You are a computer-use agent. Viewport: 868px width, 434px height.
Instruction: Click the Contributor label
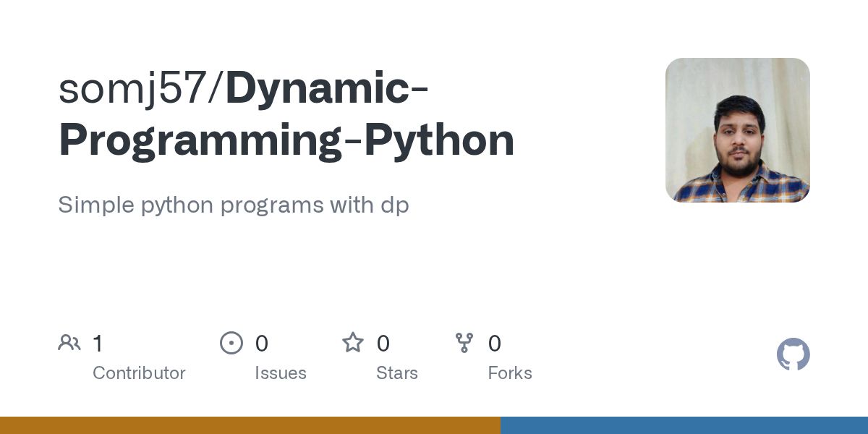139,373
